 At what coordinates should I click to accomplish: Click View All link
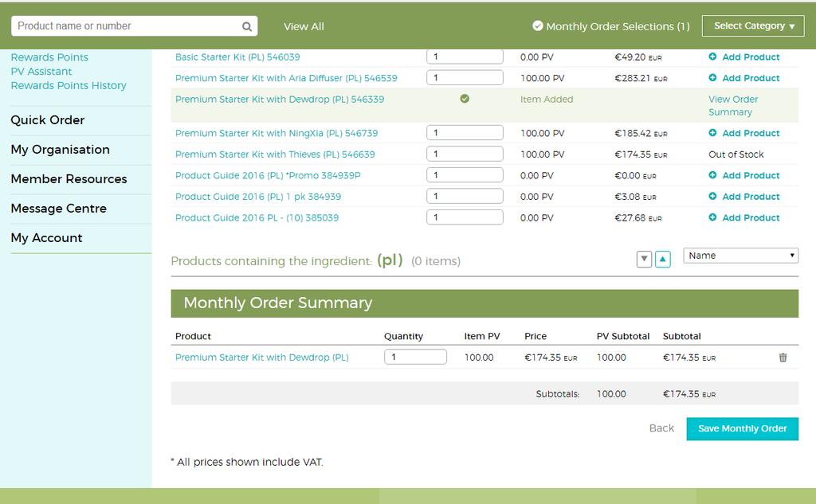click(304, 26)
